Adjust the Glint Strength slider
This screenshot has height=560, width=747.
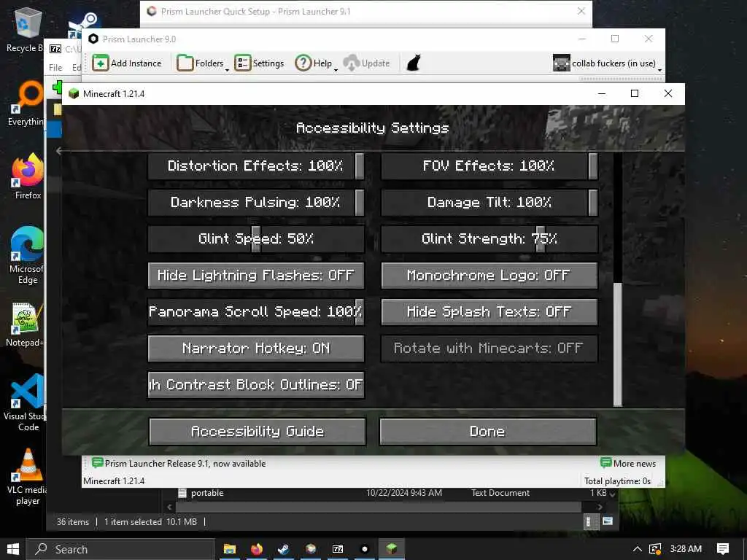[489, 238]
